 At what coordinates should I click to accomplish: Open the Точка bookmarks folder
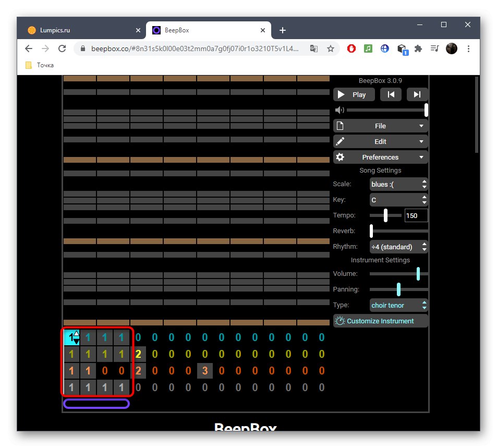coord(40,65)
